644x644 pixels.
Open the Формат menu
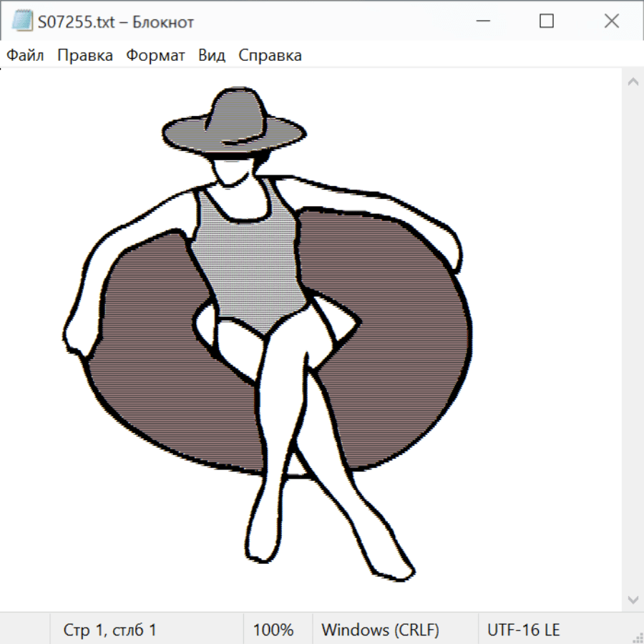tap(155, 55)
